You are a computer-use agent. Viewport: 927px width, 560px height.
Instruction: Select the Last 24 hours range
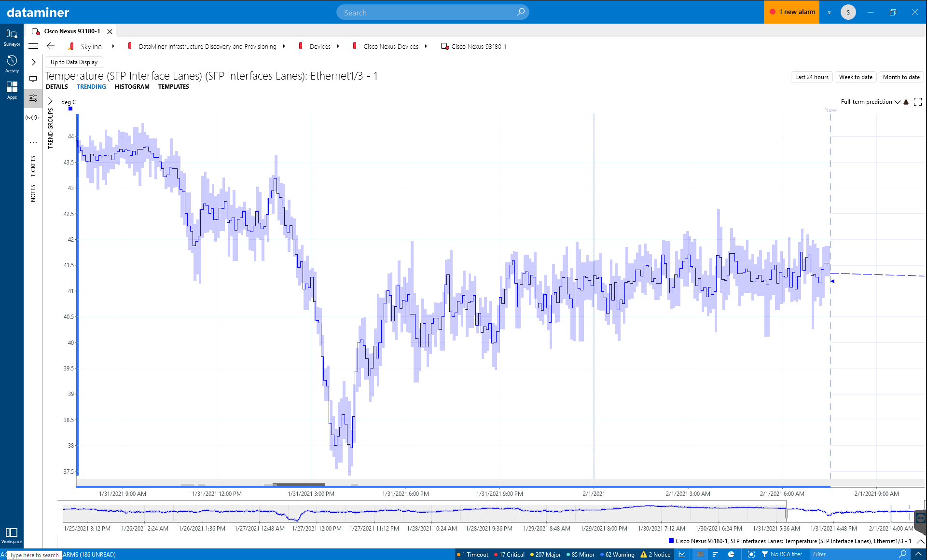click(812, 77)
